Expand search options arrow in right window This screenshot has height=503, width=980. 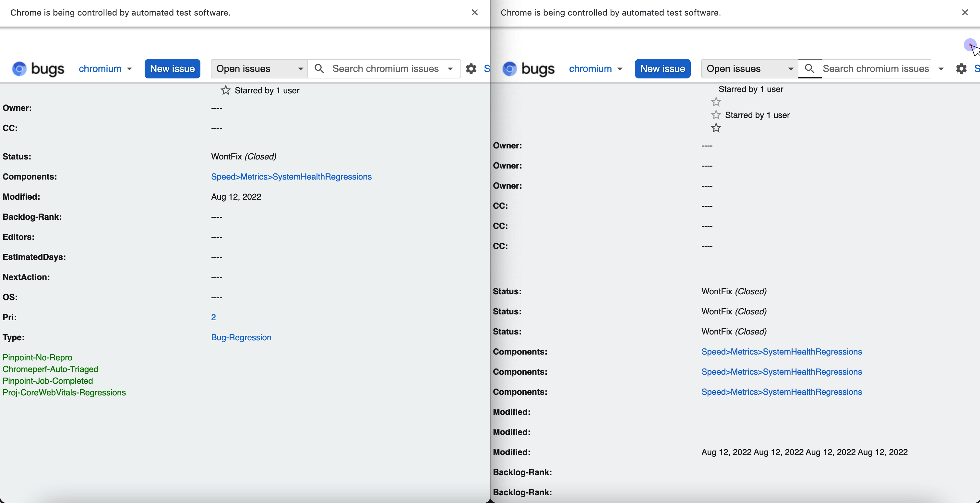point(941,69)
